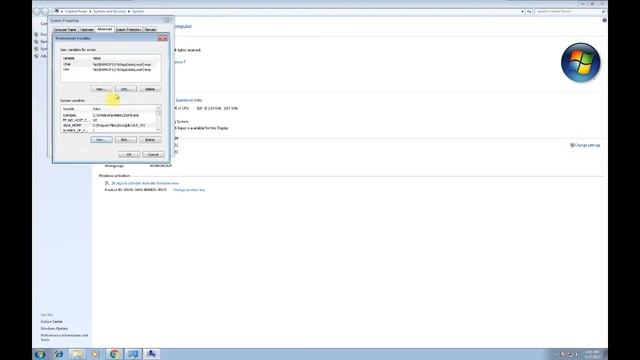
Task: Close the System Properties dialog with X
Action: coord(167,20)
